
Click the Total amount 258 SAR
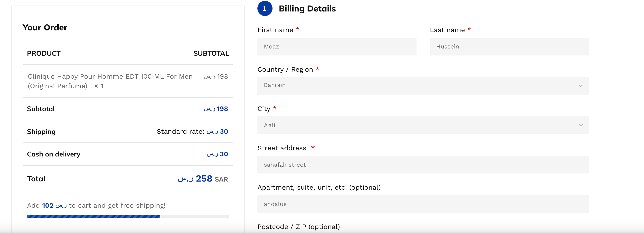203,179
